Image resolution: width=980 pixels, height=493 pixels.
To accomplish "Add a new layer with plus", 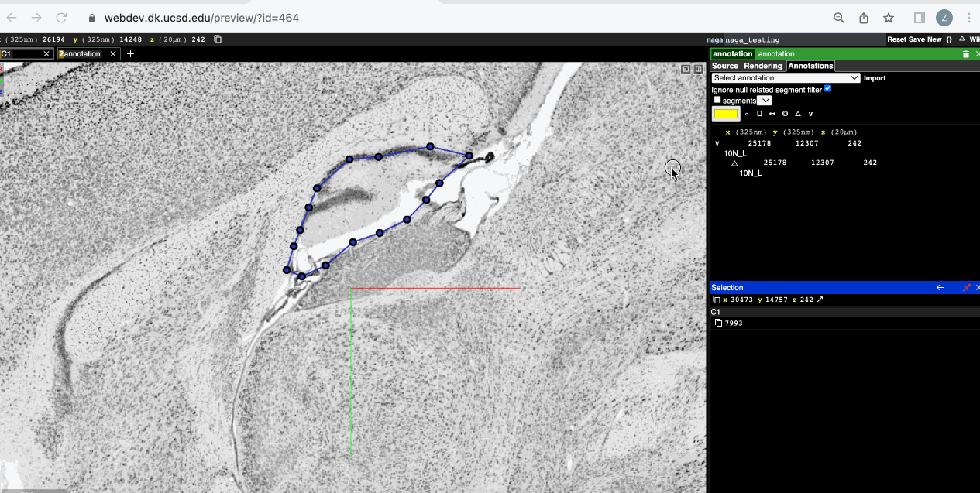I will [130, 53].
